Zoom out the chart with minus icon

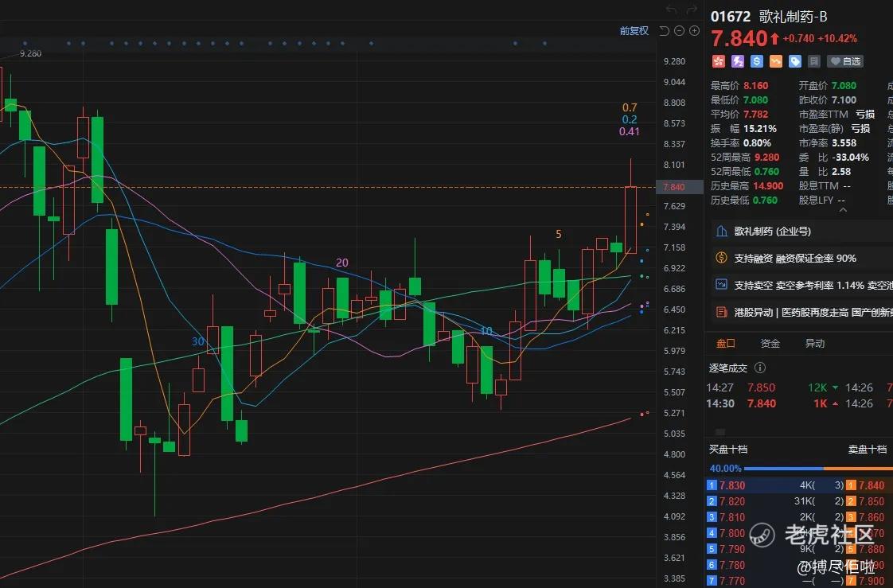coord(680,31)
